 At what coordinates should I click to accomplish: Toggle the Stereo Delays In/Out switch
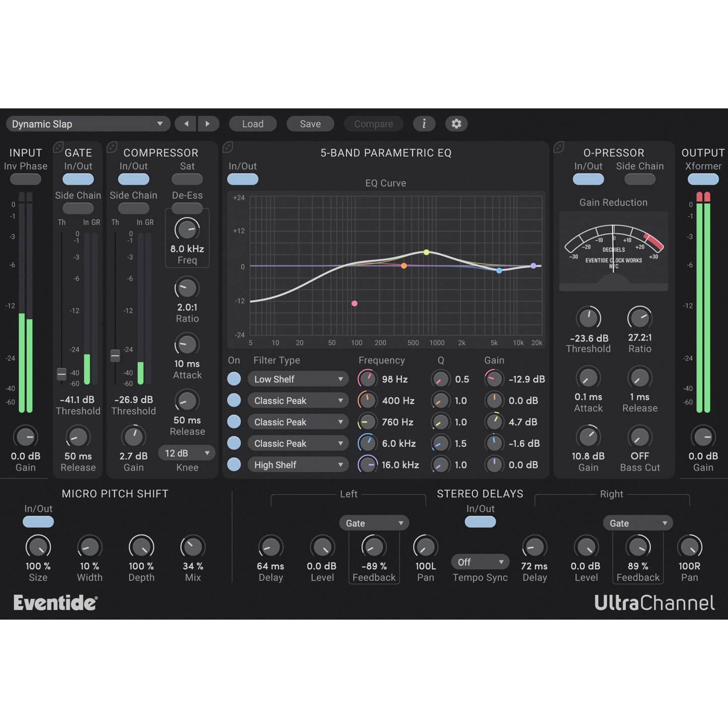tap(480, 522)
